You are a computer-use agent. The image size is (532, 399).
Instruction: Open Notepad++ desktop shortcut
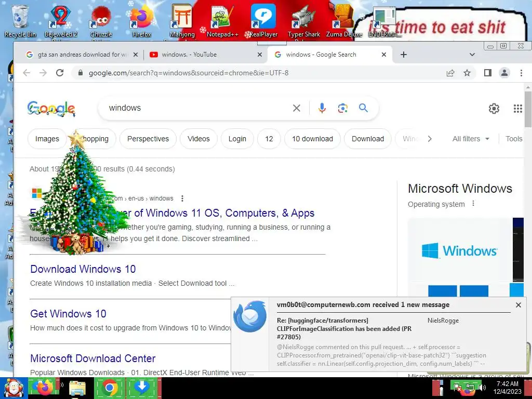tap(222, 20)
